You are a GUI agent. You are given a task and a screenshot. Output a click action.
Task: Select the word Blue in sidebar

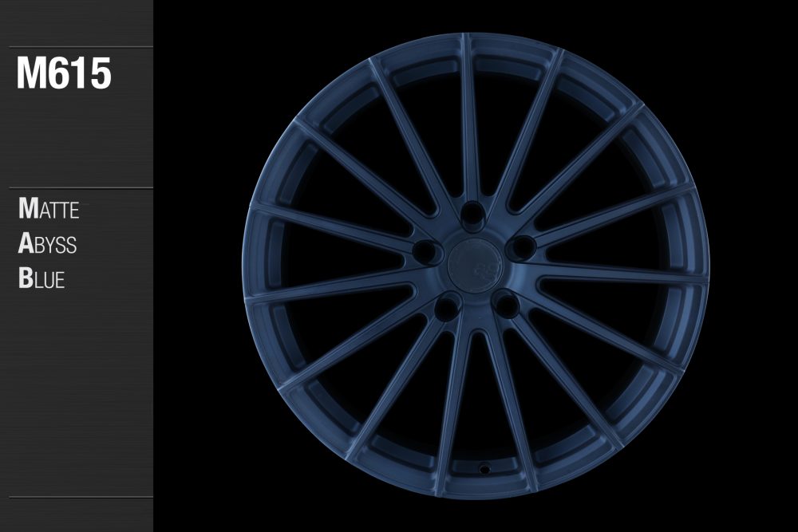(41, 278)
